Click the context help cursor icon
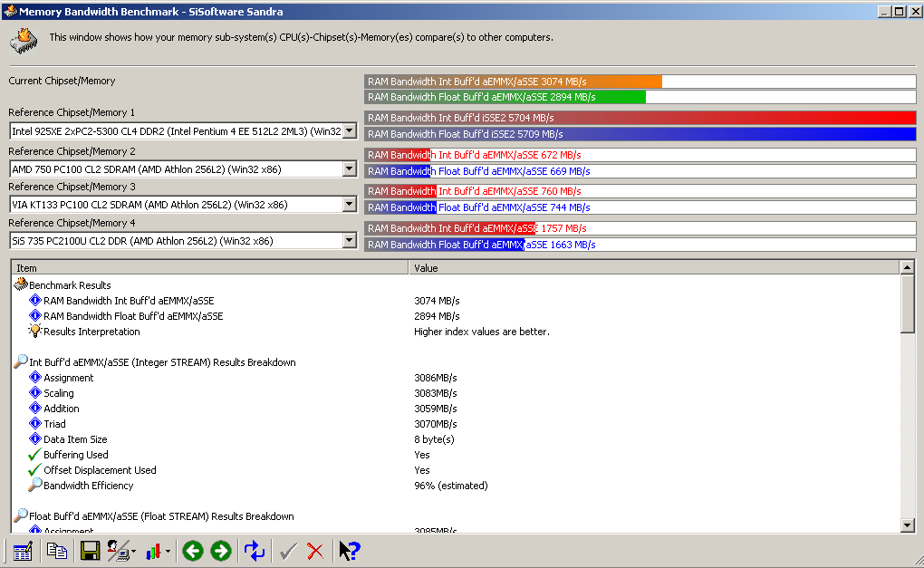 tap(350, 551)
